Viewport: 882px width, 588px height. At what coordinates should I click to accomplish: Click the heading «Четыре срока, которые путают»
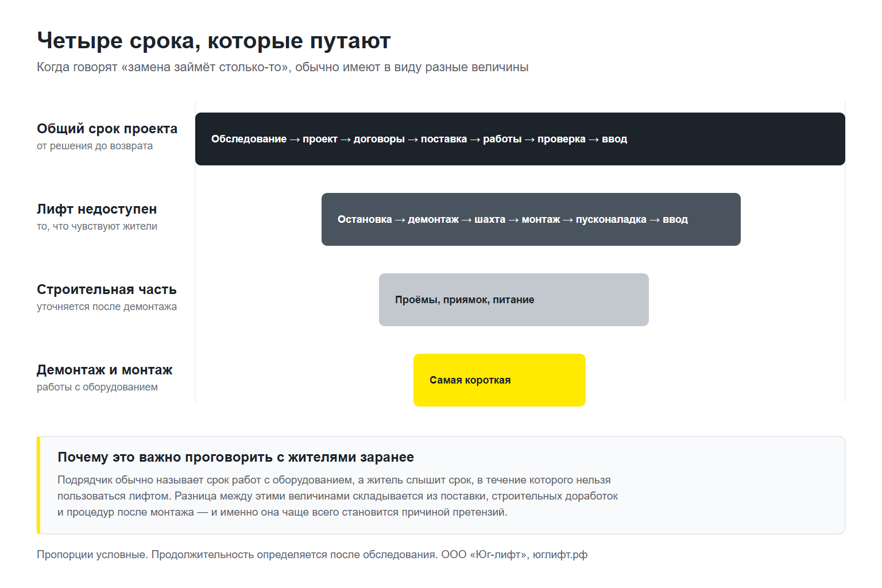click(214, 41)
